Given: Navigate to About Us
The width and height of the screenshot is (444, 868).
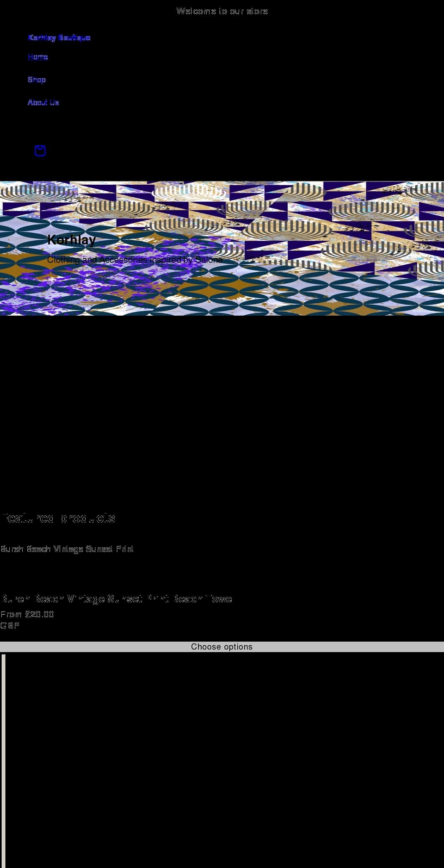Looking at the screenshot, I should click(x=43, y=102).
